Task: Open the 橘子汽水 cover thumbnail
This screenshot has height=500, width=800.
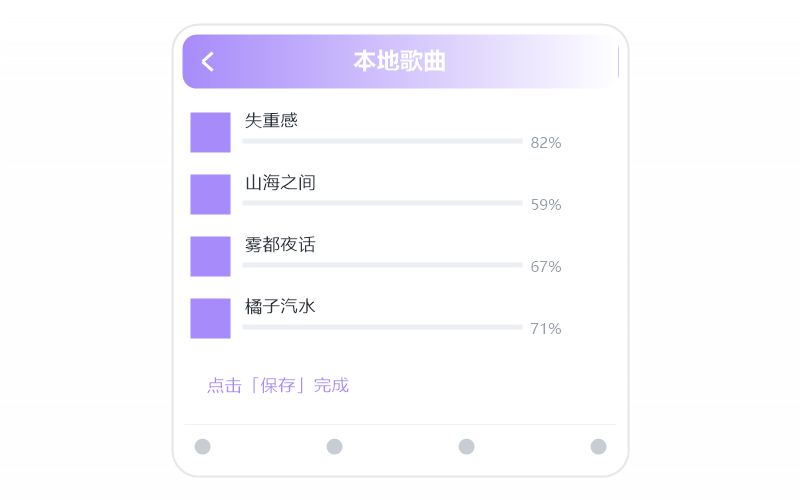Action: [210, 318]
